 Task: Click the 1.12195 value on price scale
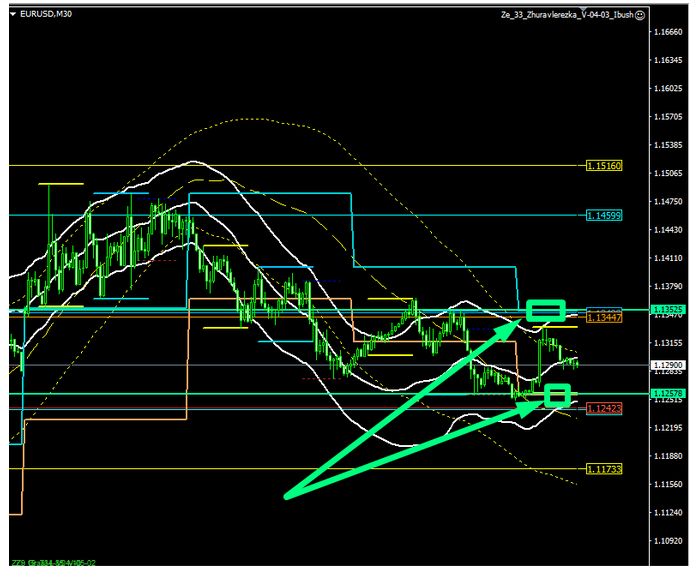(x=668, y=428)
